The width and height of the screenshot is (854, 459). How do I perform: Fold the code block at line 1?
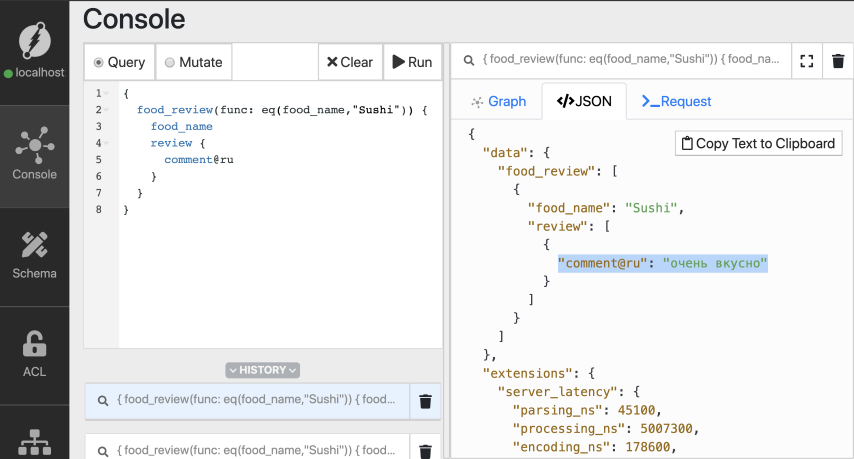pos(107,94)
